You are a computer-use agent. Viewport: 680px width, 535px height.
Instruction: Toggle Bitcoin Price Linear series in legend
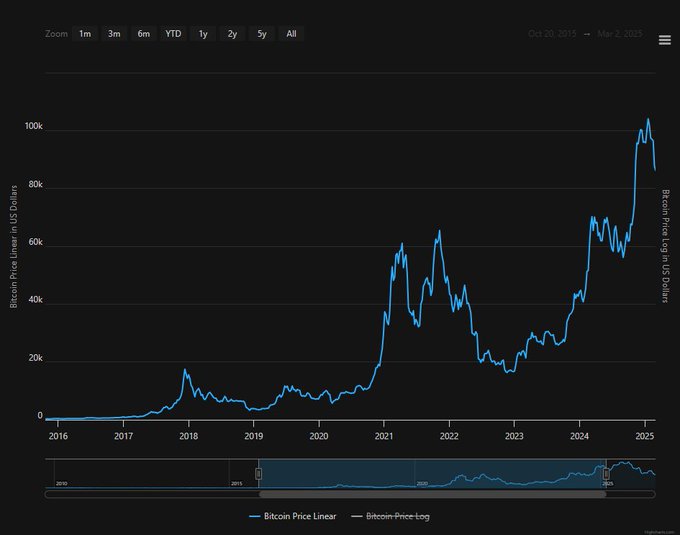coord(293,516)
